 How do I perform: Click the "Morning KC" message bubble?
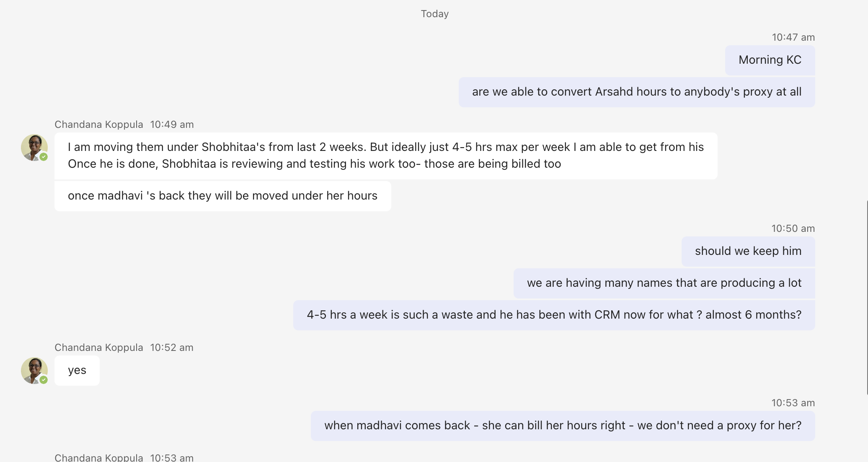(x=770, y=60)
